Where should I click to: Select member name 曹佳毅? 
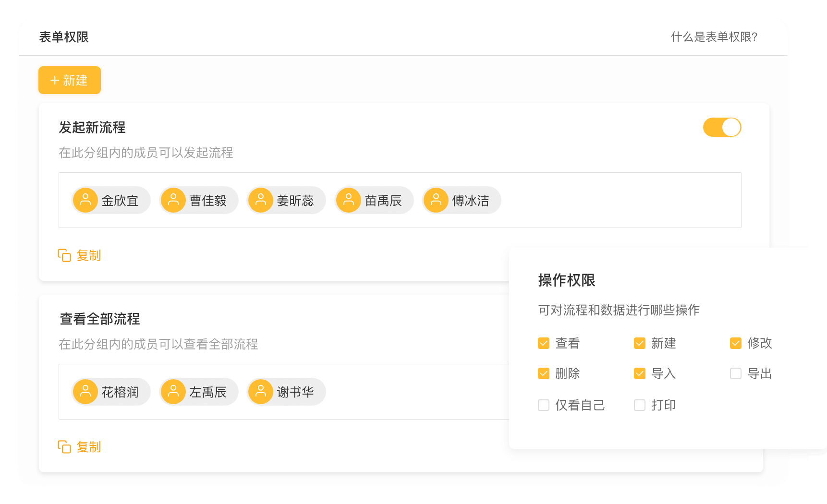click(208, 201)
